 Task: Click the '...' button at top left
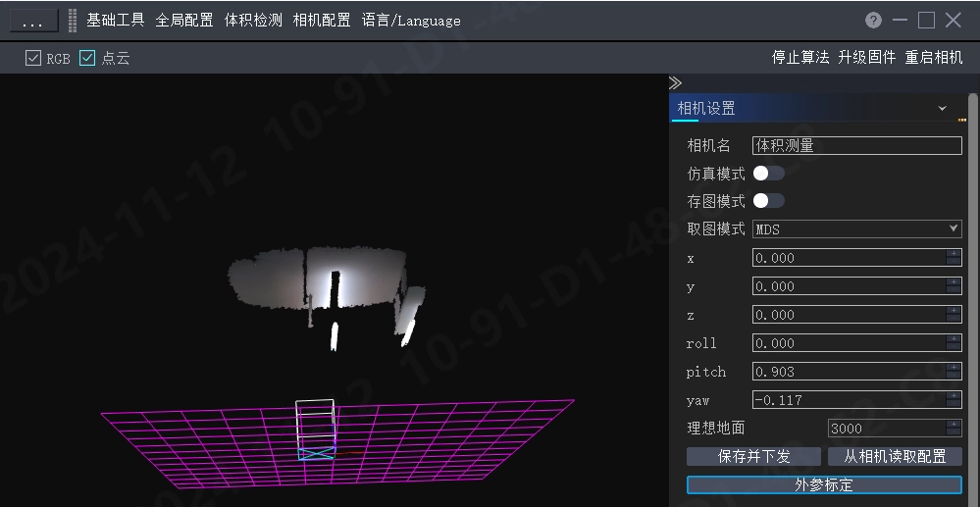click(31, 21)
